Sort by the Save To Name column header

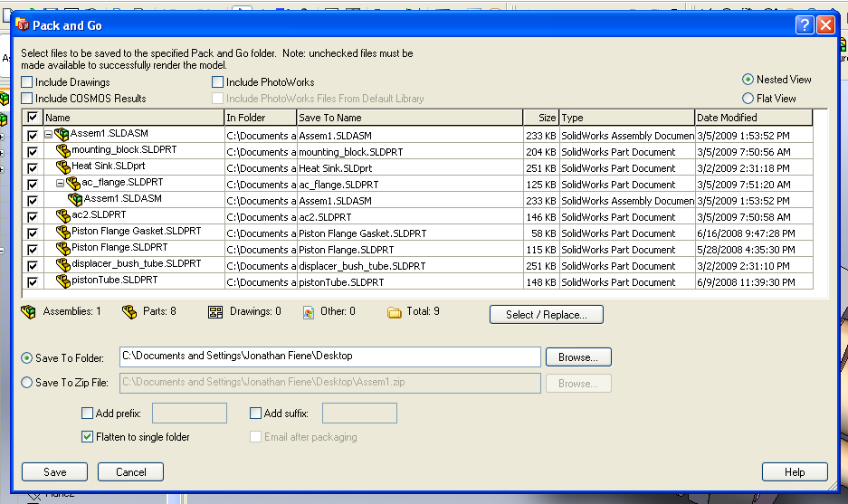pyautogui.click(x=410, y=118)
